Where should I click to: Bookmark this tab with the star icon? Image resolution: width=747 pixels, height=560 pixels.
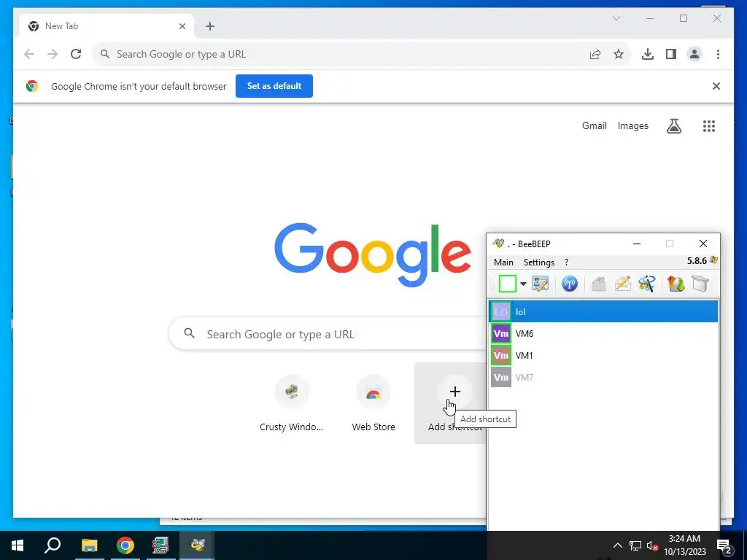[619, 54]
